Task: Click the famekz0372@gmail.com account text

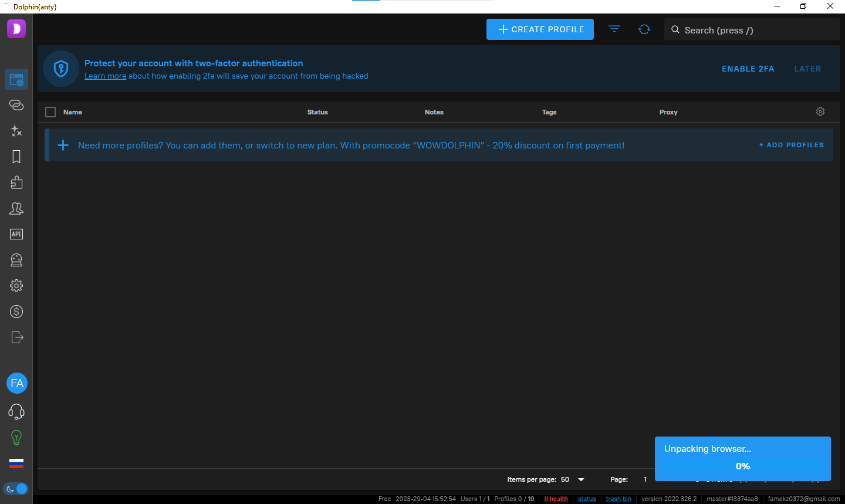Action: [804, 499]
